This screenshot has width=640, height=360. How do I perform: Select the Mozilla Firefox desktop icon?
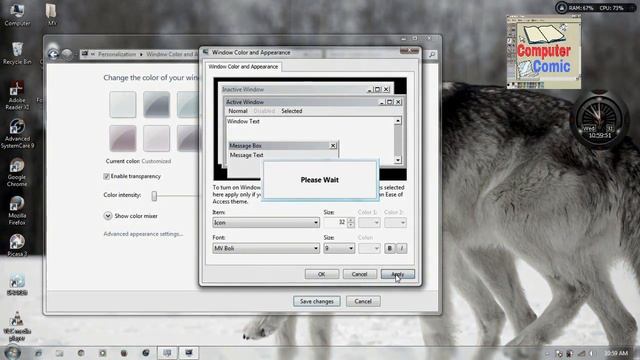17,211
